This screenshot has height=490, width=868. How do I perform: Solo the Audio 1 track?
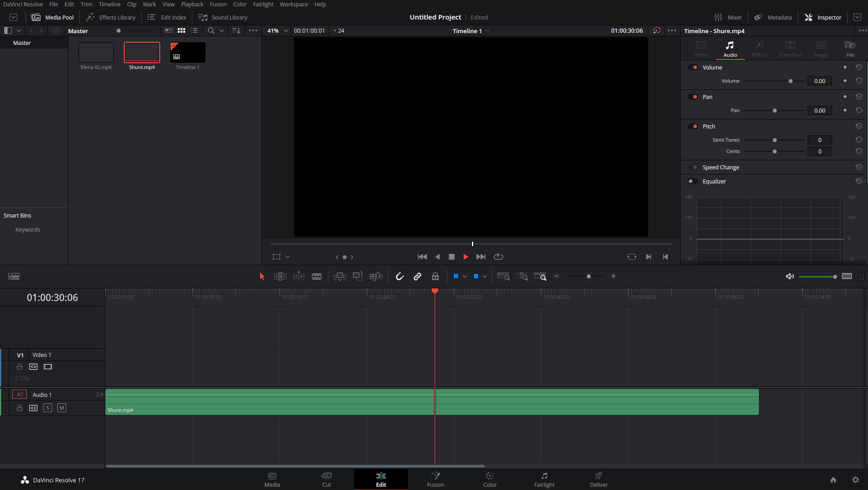click(48, 408)
